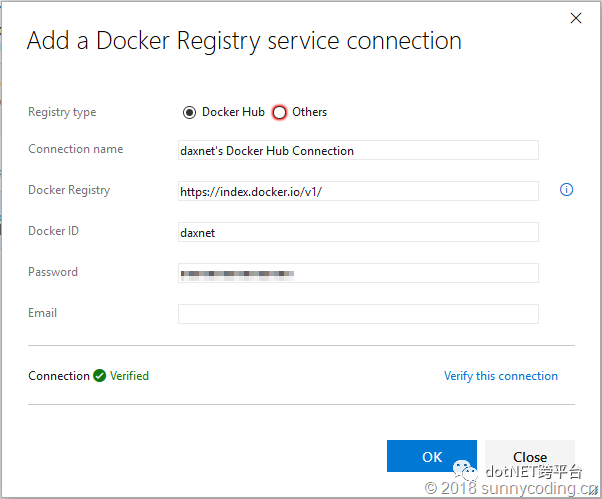Screen dimensions: 602x499
Task: Click the Registry type label
Action: pyautogui.click(x=62, y=112)
